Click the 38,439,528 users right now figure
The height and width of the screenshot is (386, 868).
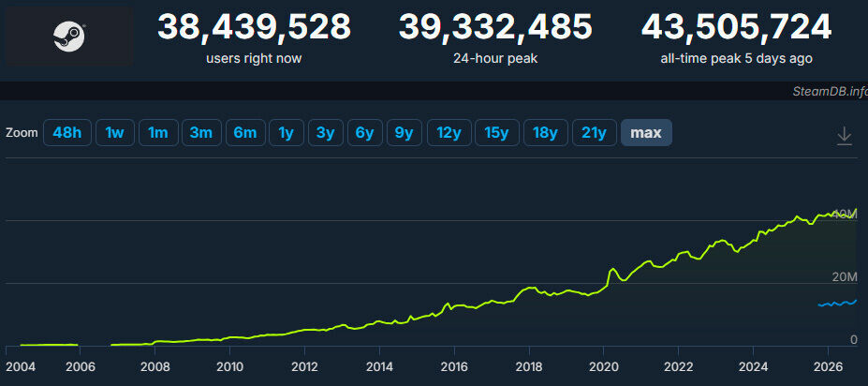point(254,26)
